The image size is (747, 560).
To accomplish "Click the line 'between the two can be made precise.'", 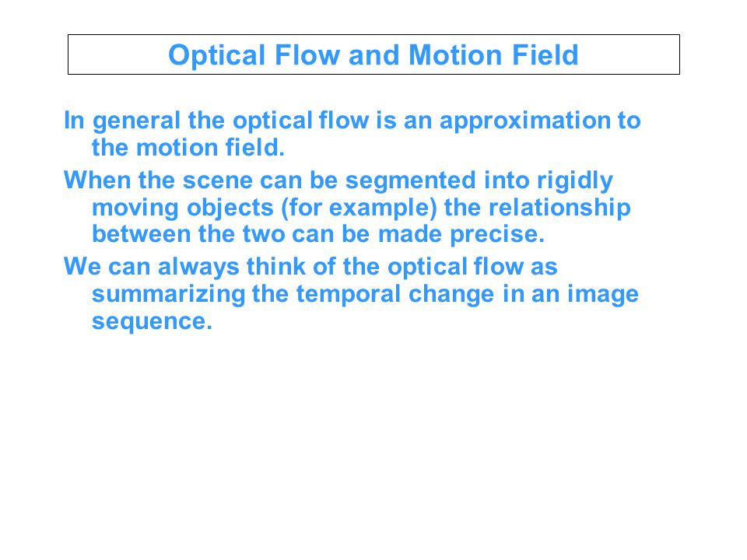I will tap(317, 234).
